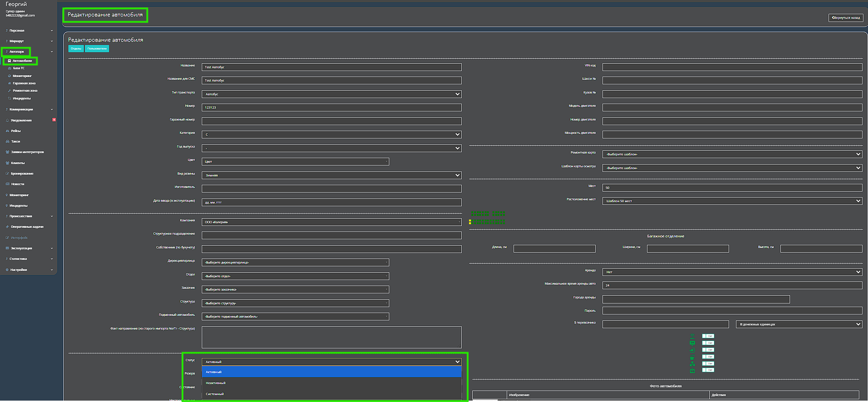868x402 pixels.
Task: Enable the TV toggle switch
Action: pyautogui.click(x=708, y=343)
